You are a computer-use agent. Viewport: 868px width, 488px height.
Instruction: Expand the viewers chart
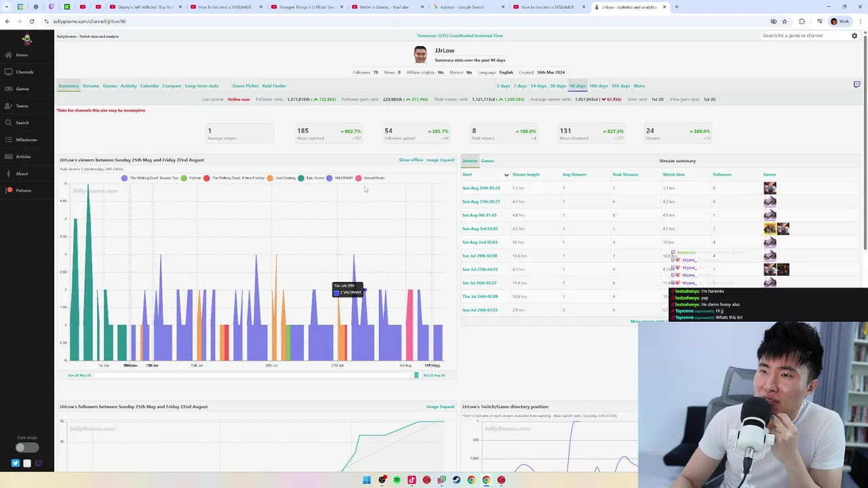click(x=447, y=160)
